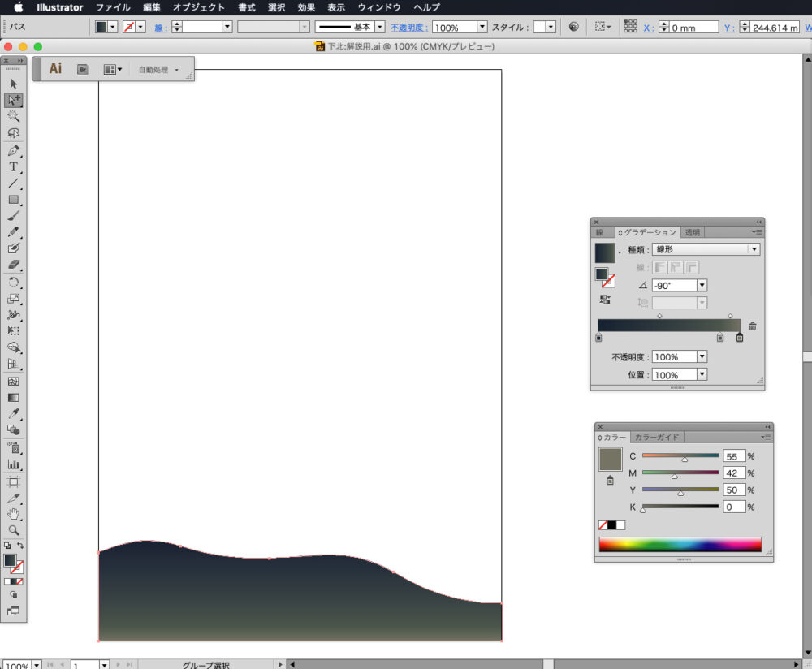This screenshot has width=812, height=669.
Task: Open the 自動処理 workspace dropdown
Action: tap(158, 70)
